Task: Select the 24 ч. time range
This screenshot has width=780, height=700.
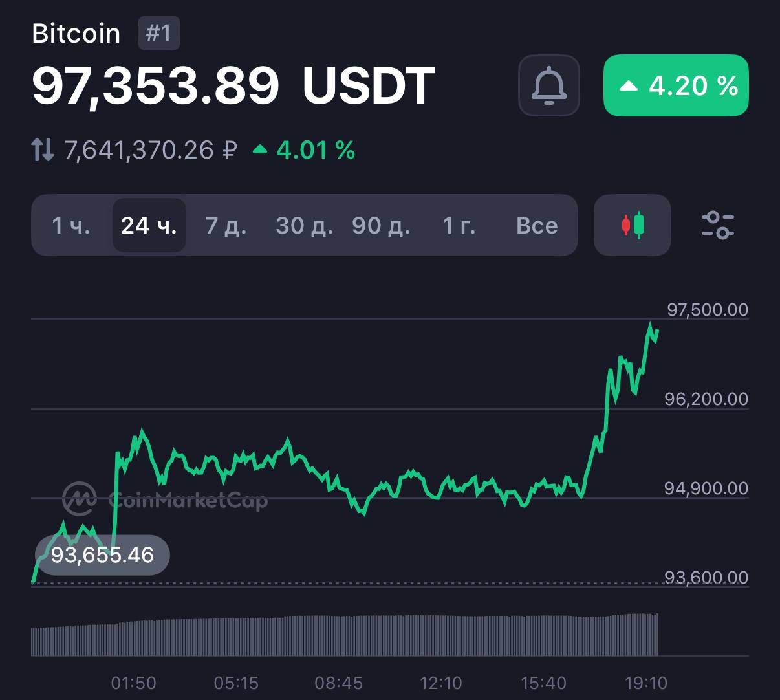Action: point(149,226)
